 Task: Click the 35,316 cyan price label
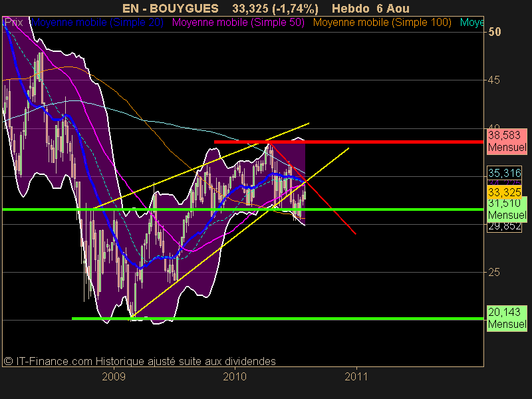point(504,173)
